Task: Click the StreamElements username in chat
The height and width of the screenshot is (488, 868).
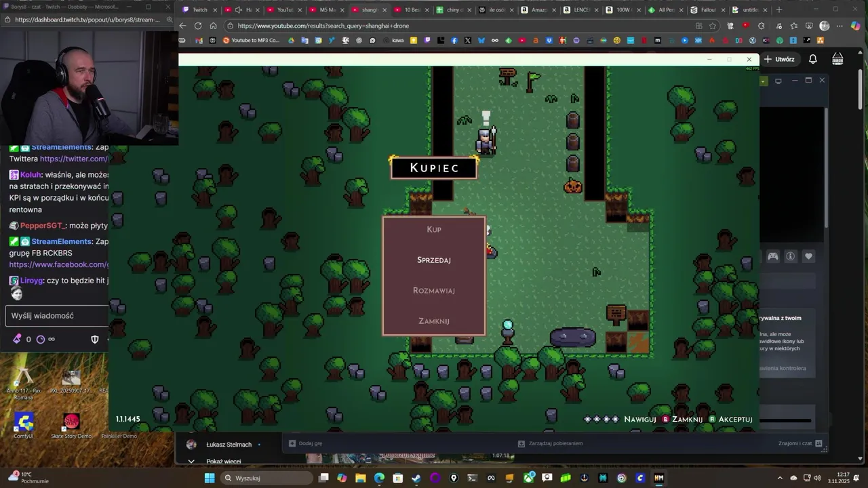Action: pyautogui.click(x=61, y=241)
